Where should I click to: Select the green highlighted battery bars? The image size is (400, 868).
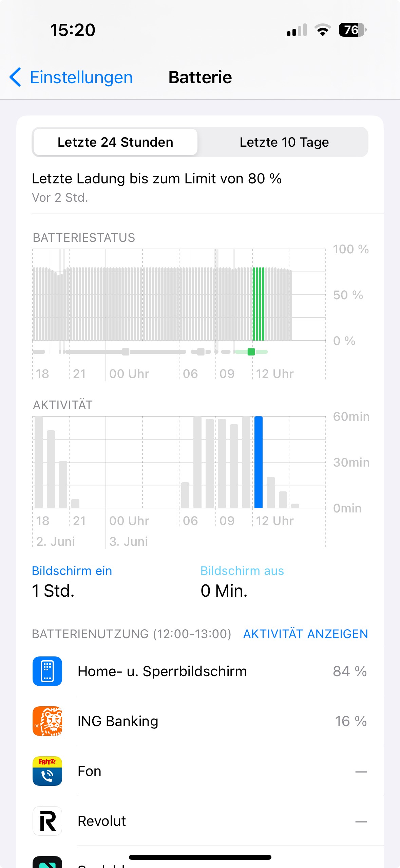(x=259, y=304)
